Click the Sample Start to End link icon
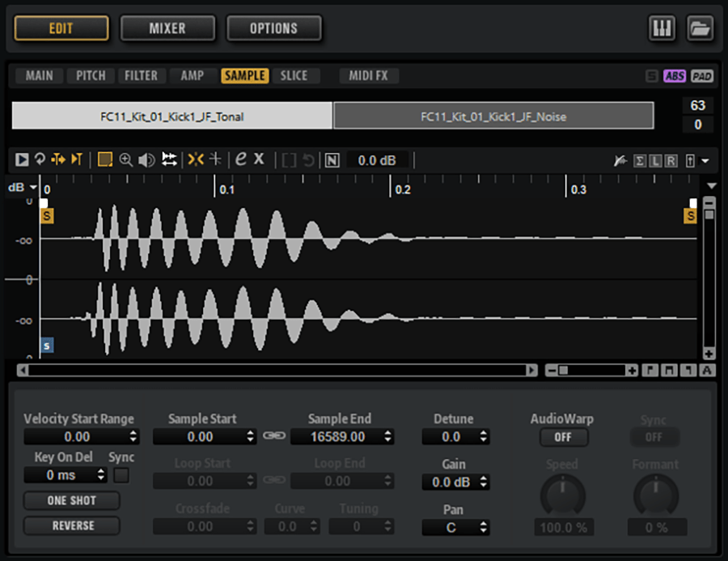The width and height of the screenshot is (728, 561). tap(274, 436)
